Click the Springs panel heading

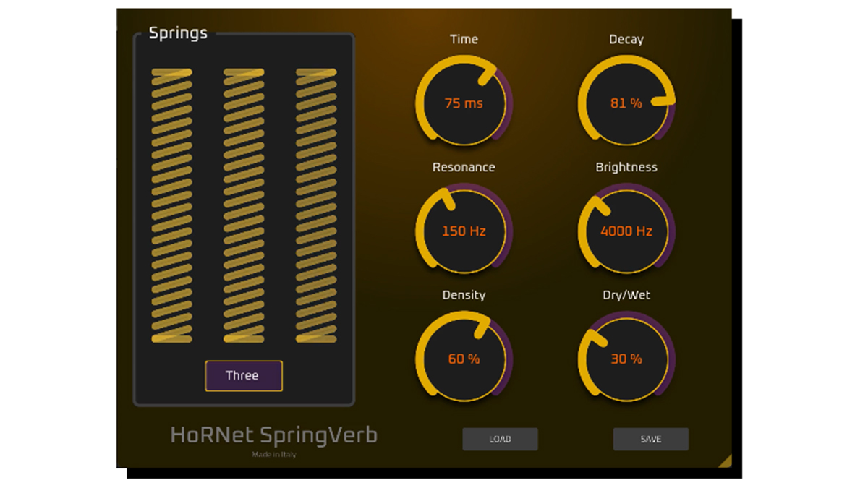coord(178,33)
